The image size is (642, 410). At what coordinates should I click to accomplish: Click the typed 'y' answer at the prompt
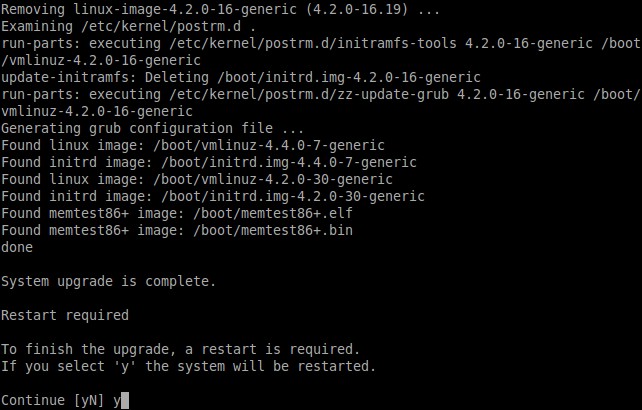(116, 401)
